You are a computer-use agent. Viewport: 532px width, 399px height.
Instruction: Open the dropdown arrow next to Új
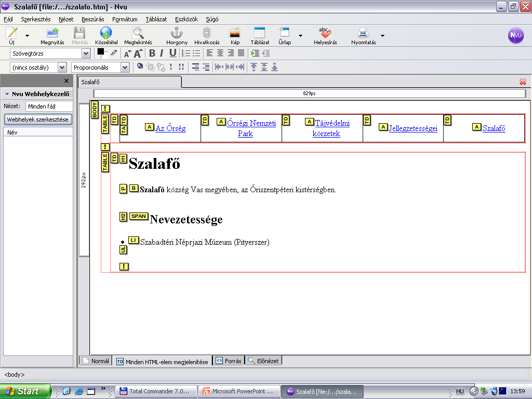[x=27, y=36]
